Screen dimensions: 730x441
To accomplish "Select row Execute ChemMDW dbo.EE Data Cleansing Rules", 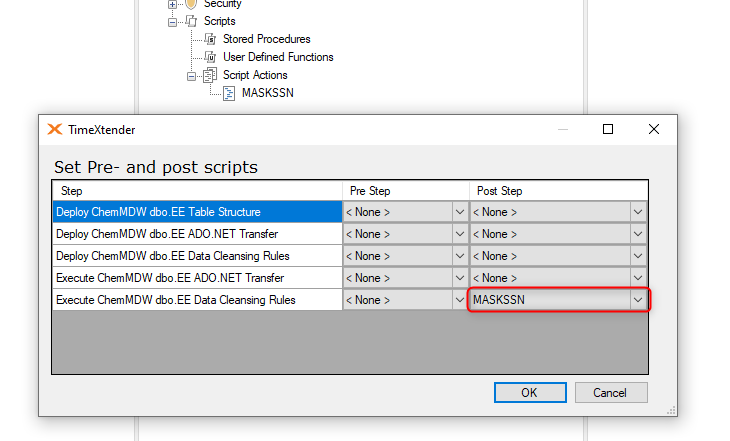I will click(197, 300).
